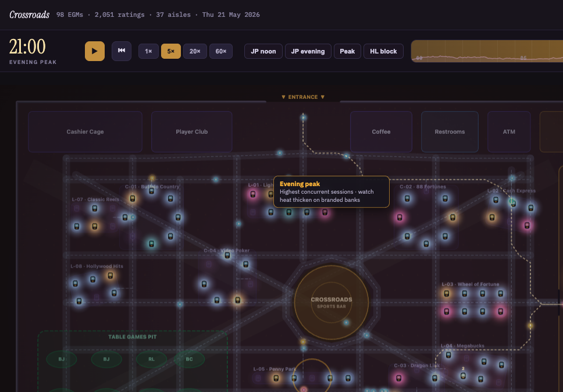Click the Evening peak tooltip heading
The width and height of the screenshot is (563, 392).
(300, 184)
